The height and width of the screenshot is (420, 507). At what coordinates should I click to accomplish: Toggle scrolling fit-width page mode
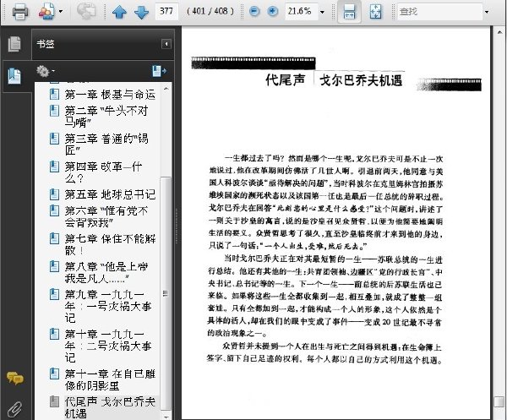(x=349, y=11)
